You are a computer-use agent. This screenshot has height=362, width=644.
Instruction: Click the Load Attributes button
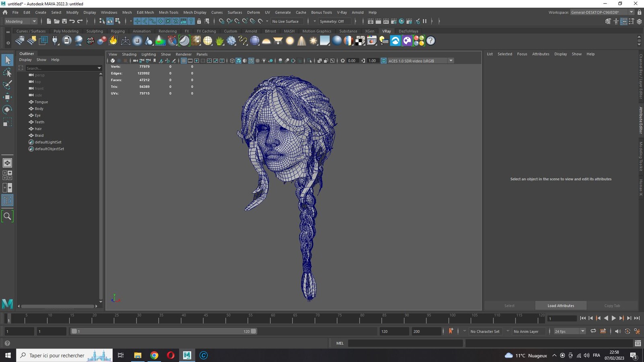coord(561,306)
